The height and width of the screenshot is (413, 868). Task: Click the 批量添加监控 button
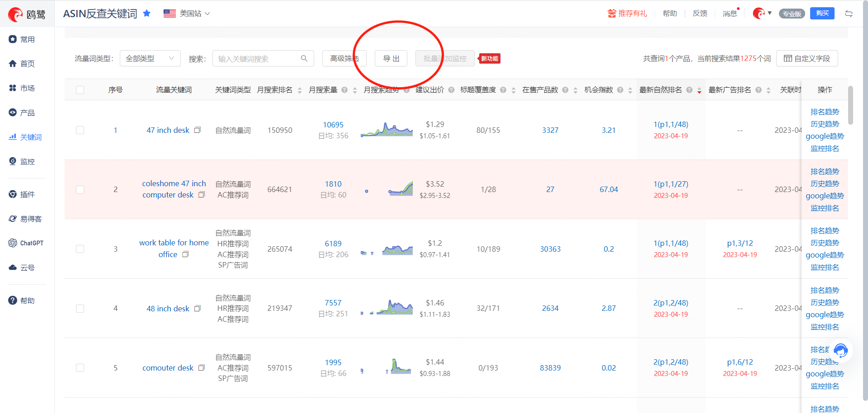pos(445,58)
